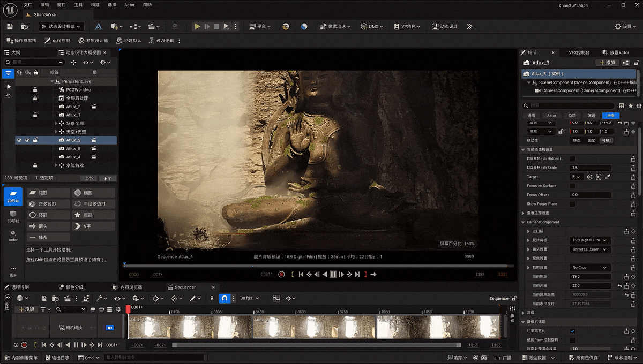Open the 胶片背板 16:9 Digital Film dropdown
The width and height of the screenshot is (643, 364).
(589, 240)
